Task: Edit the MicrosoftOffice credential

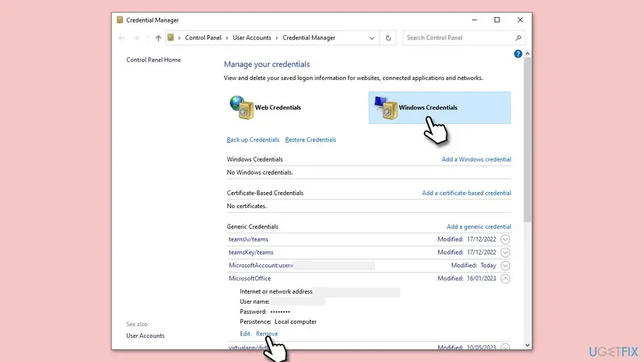Action: (245, 334)
